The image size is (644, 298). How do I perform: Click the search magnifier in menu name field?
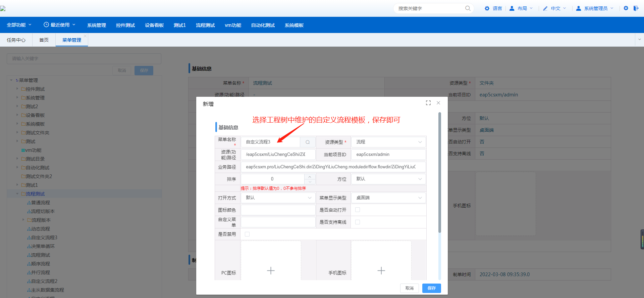(308, 142)
